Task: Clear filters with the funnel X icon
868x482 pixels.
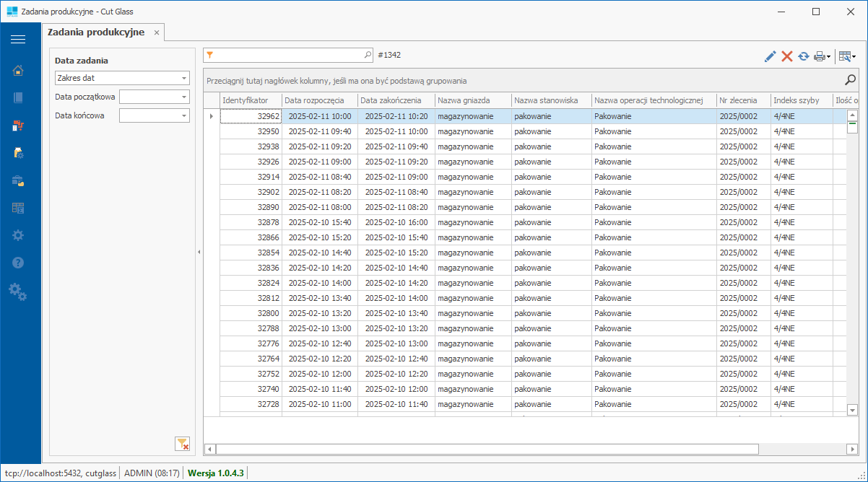Action: tap(182, 444)
